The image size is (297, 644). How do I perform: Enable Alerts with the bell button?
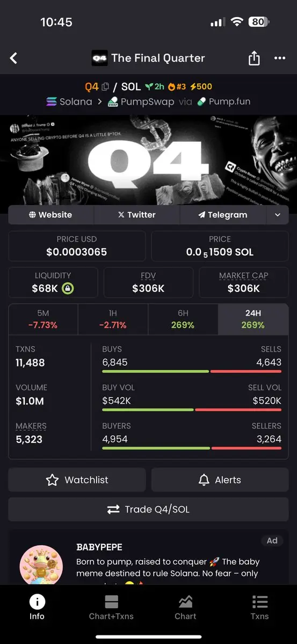pyautogui.click(x=220, y=480)
